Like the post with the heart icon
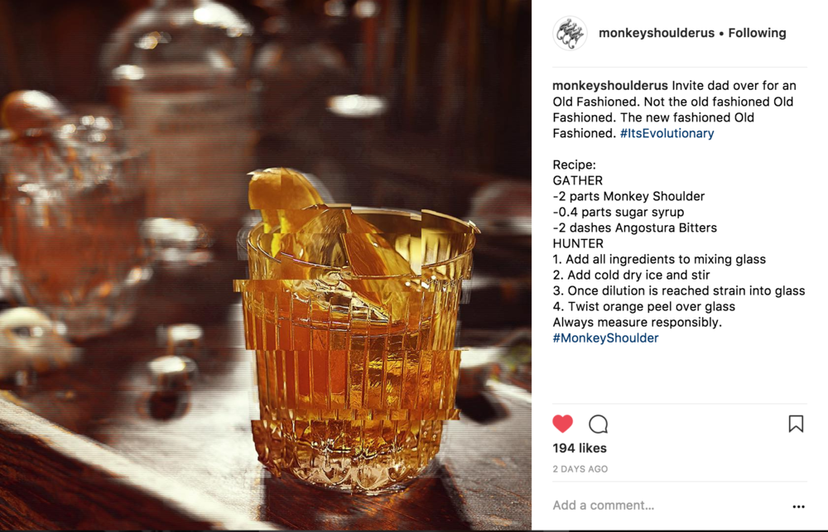The width and height of the screenshot is (828, 532). tap(562, 424)
